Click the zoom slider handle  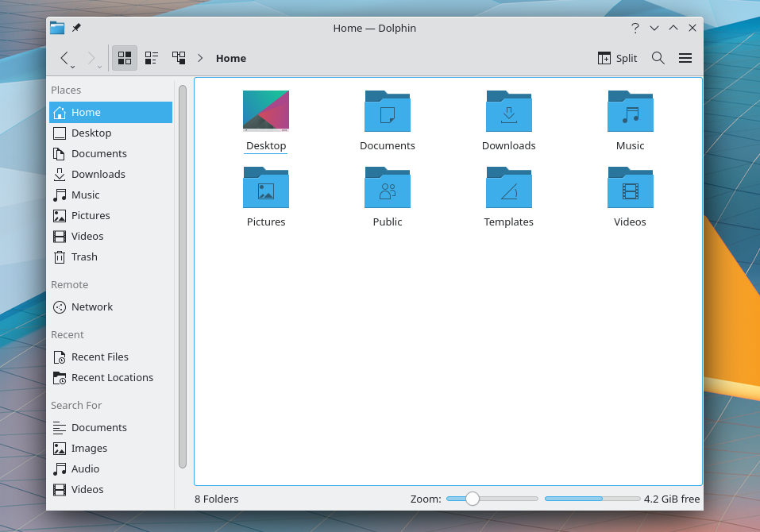tap(473, 499)
